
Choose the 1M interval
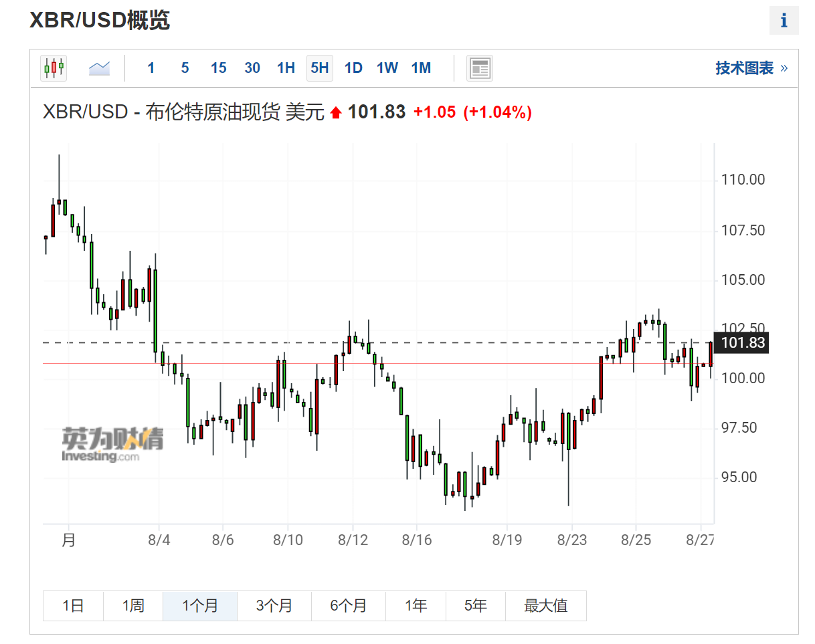pyautogui.click(x=421, y=68)
